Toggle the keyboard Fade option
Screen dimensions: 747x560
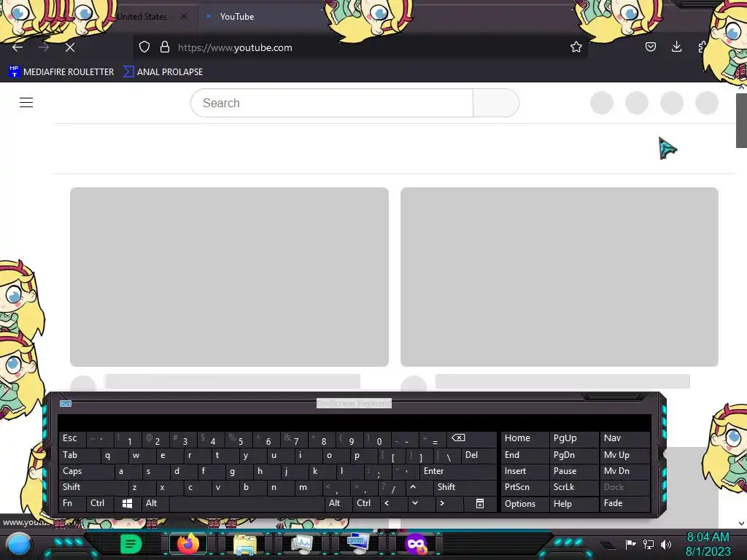[x=624, y=503]
